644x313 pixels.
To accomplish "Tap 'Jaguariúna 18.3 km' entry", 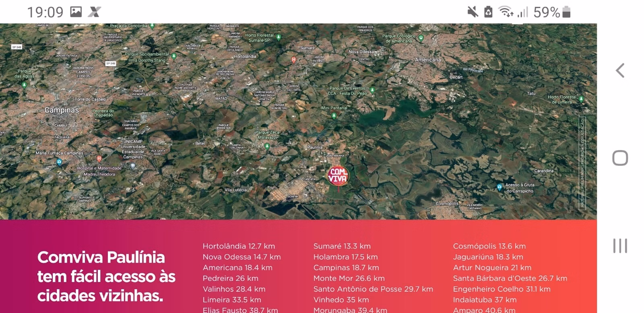I will [x=488, y=257].
